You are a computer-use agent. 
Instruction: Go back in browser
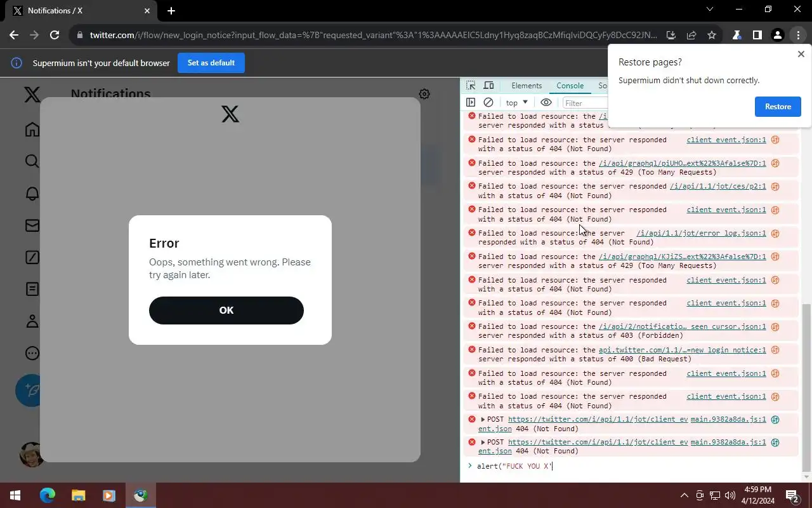coord(14,35)
